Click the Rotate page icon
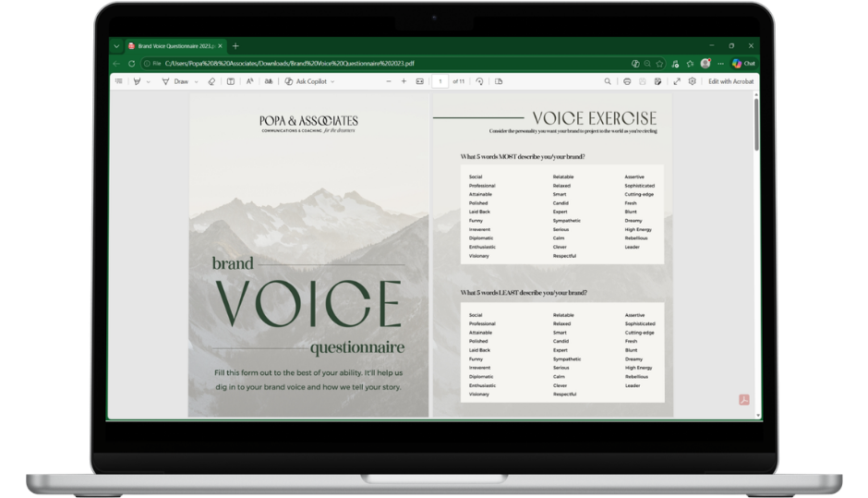The image size is (868, 498). 479,81
